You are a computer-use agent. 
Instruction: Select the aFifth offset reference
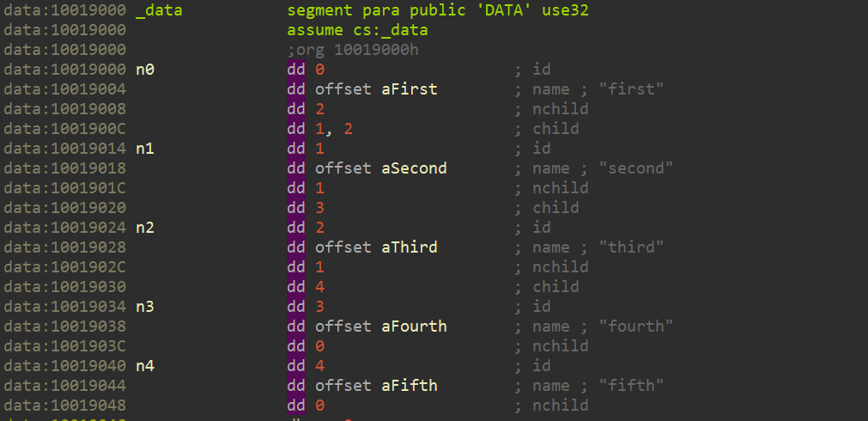coord(409,386)
